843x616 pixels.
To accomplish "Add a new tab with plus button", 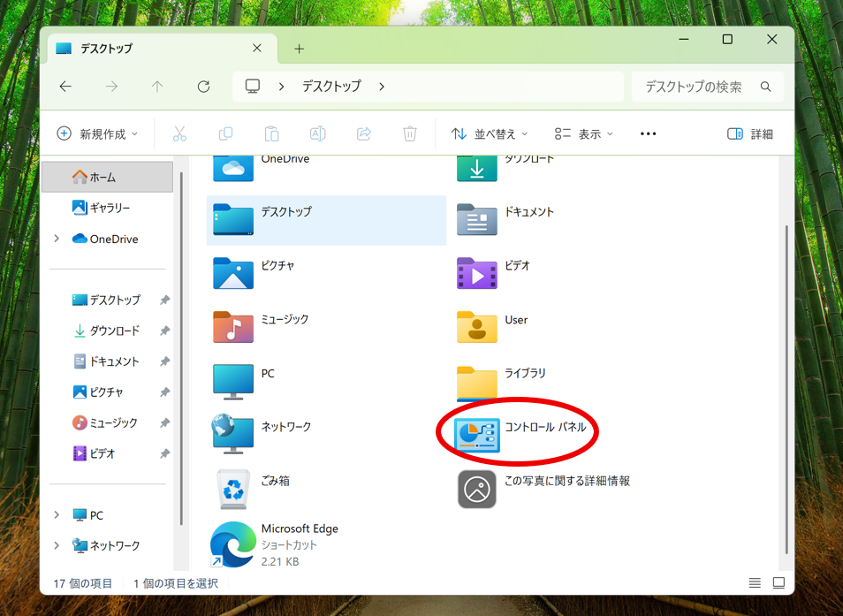I will [299, 49].
